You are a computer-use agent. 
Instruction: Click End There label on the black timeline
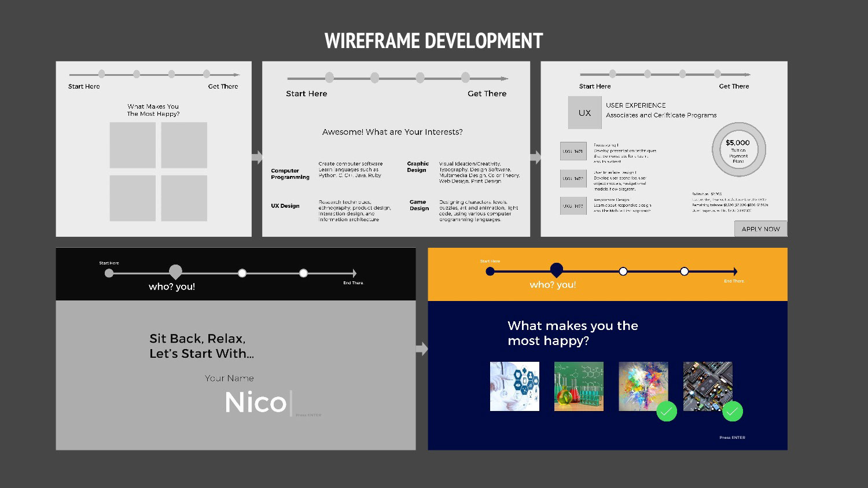click(x=353, y=283)
